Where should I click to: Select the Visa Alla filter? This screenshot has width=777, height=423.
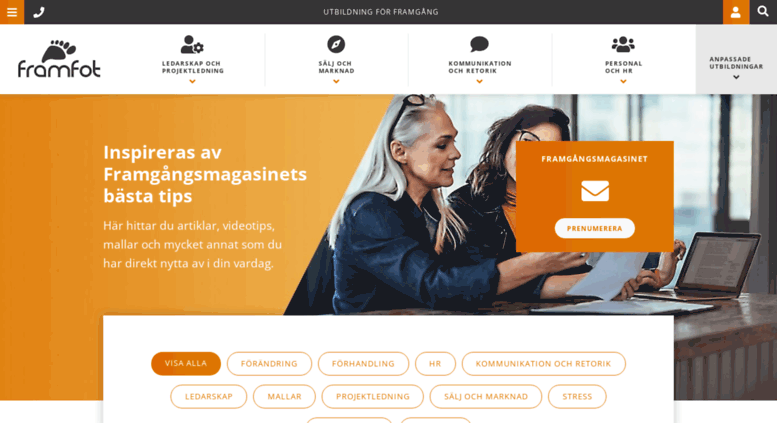coord(186,364)
